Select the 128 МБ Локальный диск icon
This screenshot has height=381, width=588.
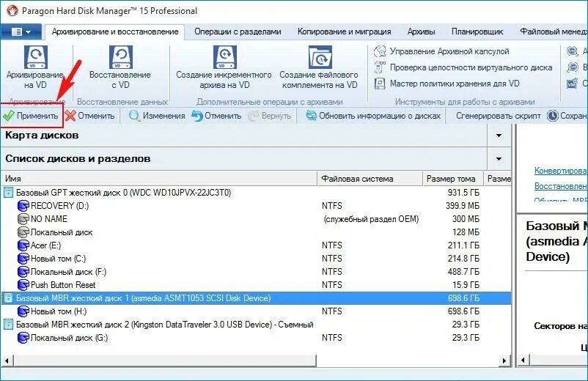pos(23,232)
